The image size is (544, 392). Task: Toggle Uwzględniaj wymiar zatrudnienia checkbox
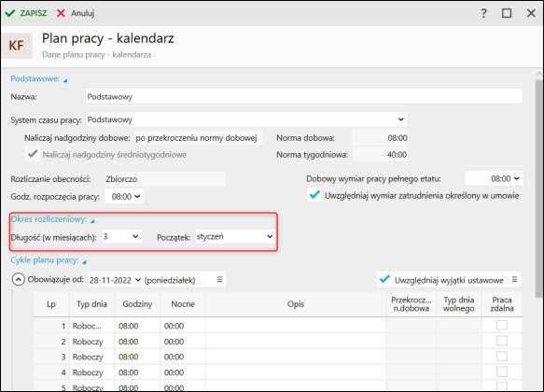[314, 195]
